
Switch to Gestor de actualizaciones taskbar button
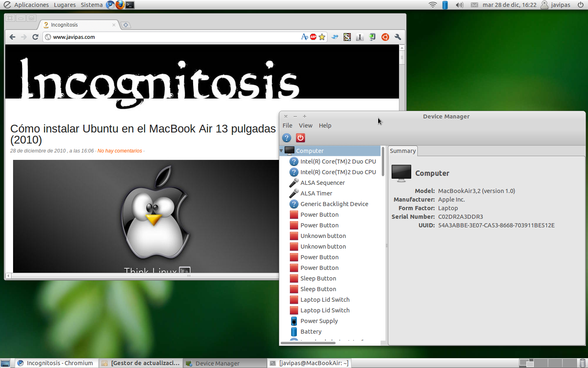[x=140, y=363]
